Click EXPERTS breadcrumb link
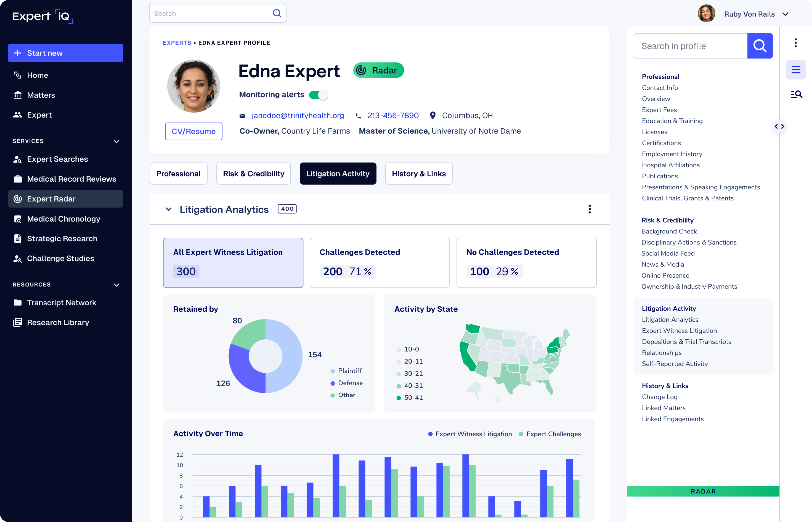The height and width of the screenshot is (522, 812). 177,43
